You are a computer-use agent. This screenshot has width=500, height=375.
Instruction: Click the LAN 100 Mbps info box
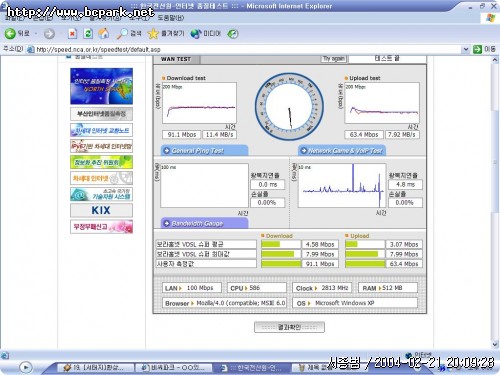[192, 288]
